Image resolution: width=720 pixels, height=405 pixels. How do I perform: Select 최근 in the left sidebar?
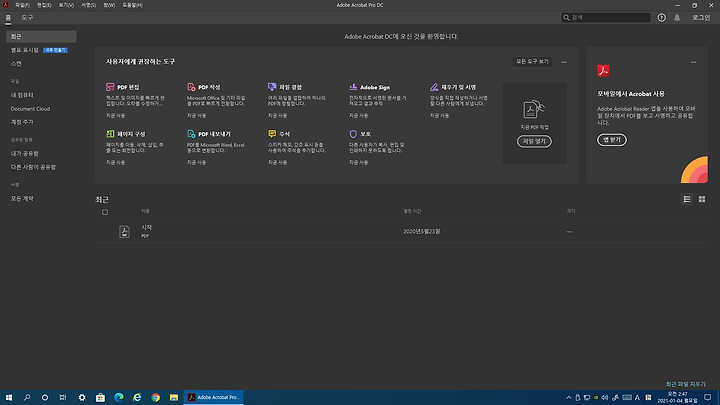[x=41, y=36]
